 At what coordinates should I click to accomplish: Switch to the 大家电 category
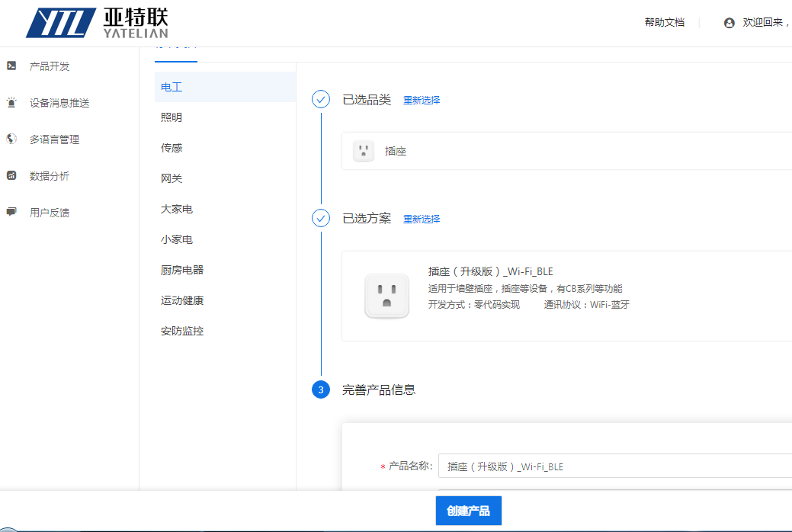[x=177, y=209]
